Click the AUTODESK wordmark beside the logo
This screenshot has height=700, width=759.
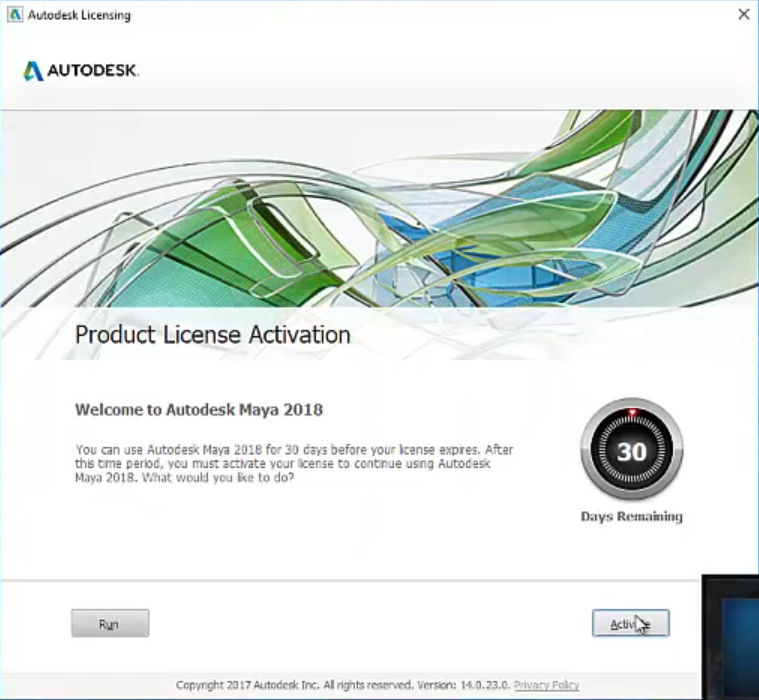tap(94, 71)
